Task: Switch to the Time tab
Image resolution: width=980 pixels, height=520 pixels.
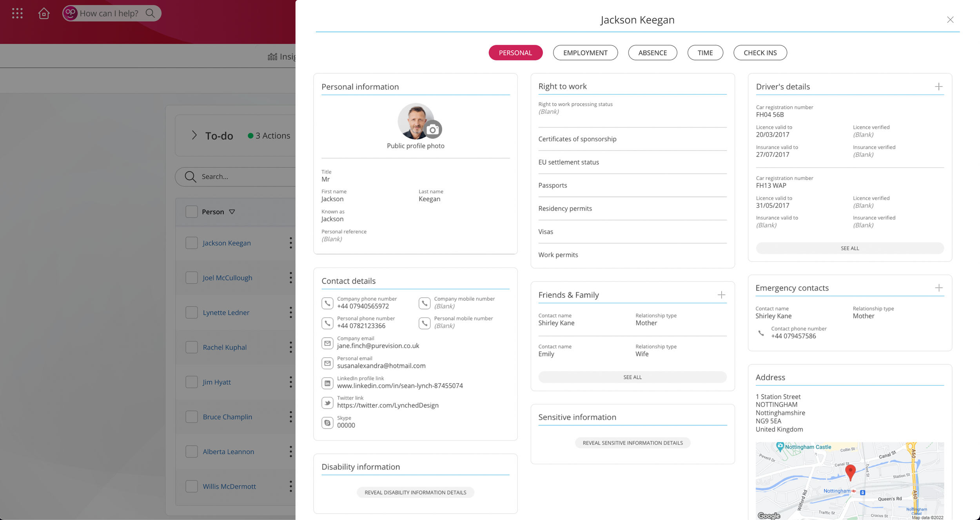Action: (x=705, y=53)
